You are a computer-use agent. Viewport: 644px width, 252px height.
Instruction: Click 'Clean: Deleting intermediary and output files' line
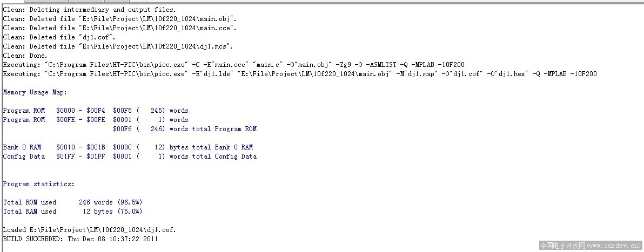pos(89,9)
